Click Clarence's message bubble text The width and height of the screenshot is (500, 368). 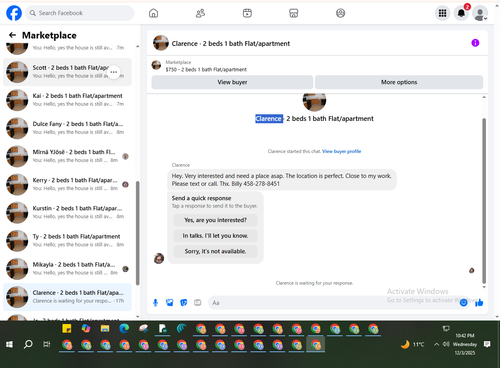pos(282,180)
